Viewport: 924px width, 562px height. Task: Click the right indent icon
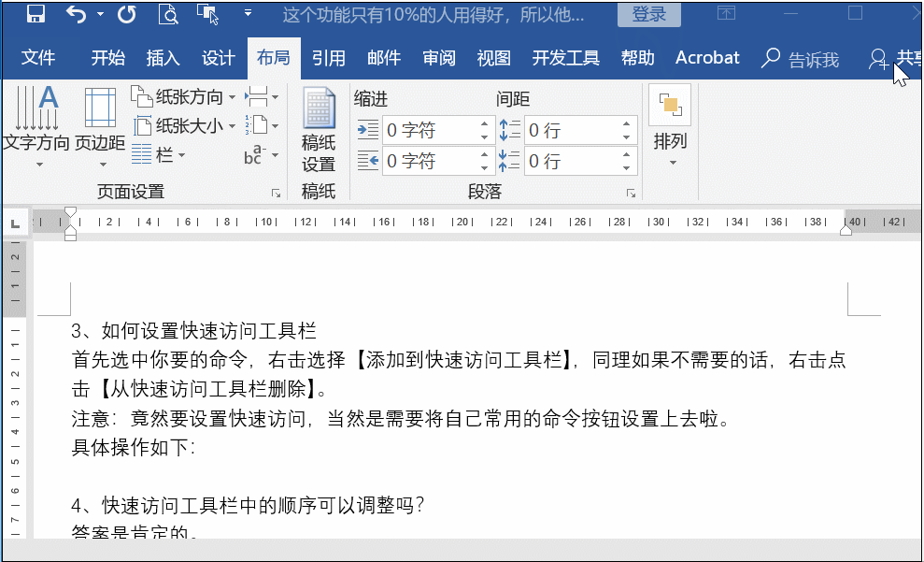[x=368, y=161]
